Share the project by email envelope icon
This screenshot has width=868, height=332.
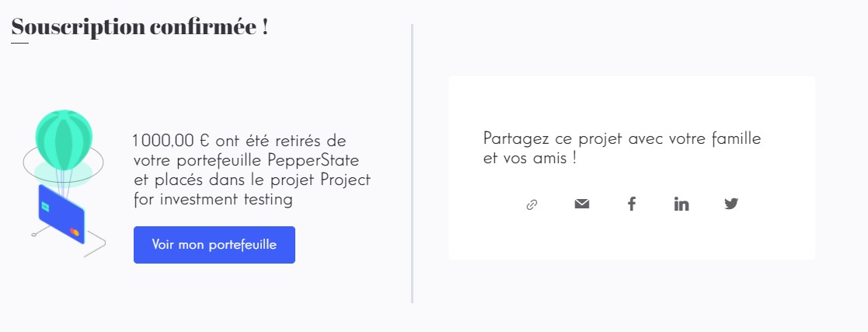click(x=582, y=204)
